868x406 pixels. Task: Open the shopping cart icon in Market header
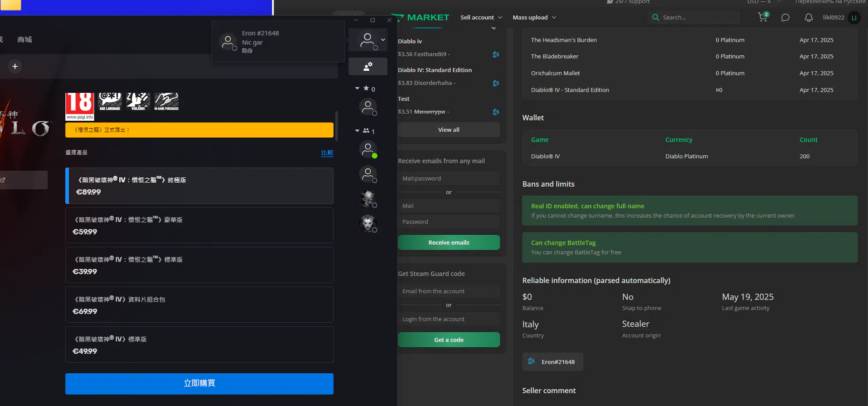pyautogui.click(x=763, y=17)
